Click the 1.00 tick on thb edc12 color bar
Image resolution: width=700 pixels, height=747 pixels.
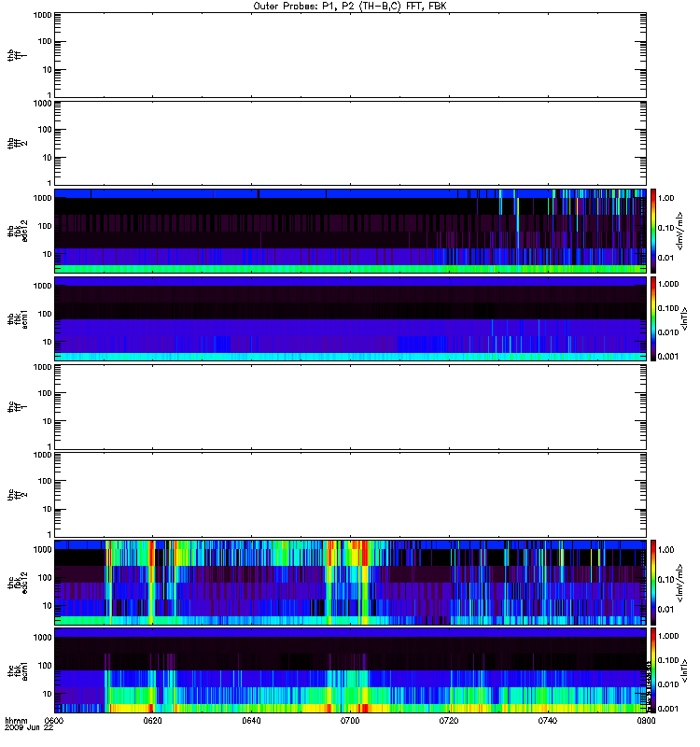[x=665, y=198]
